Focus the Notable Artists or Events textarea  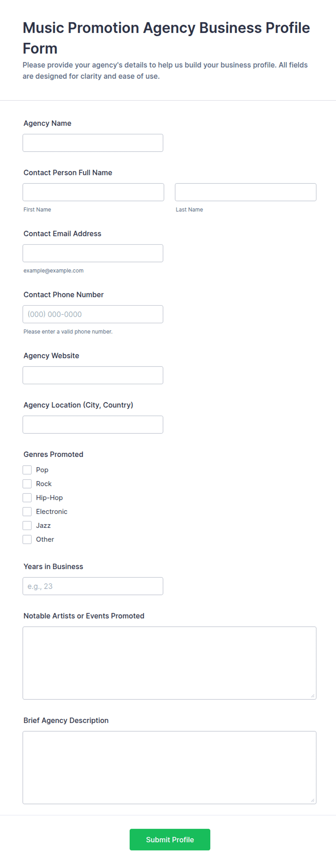pos(169,663)
